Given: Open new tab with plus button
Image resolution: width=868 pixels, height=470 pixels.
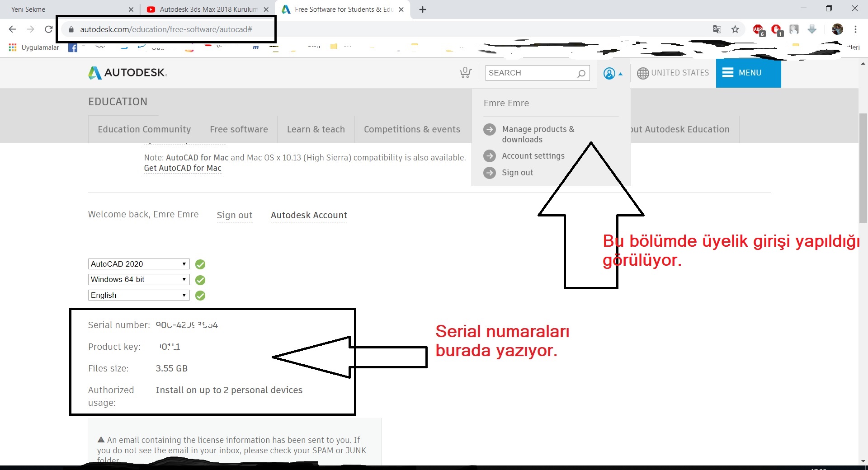Looking at the screenshot, I should coord(423,9).
